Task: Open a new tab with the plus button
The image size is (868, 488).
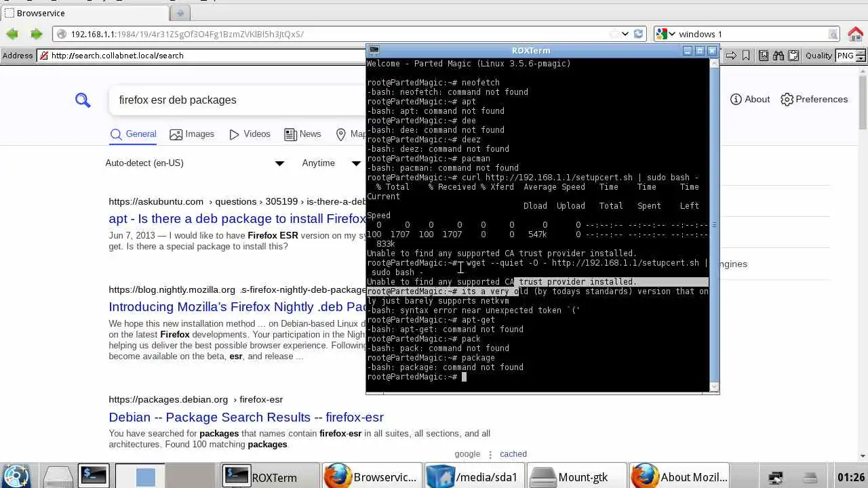Action: [x=180, y=13]
